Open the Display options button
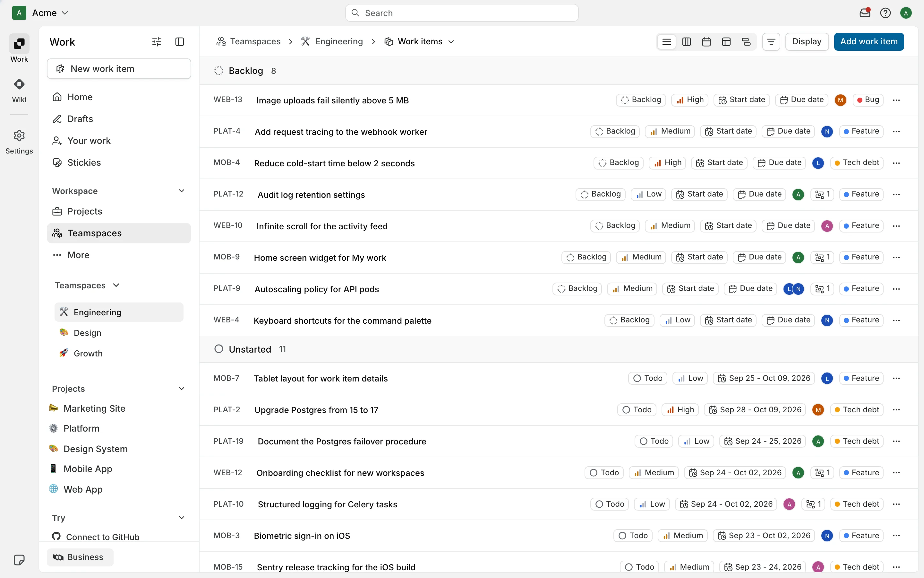924x578 pixels. point(807,42)
